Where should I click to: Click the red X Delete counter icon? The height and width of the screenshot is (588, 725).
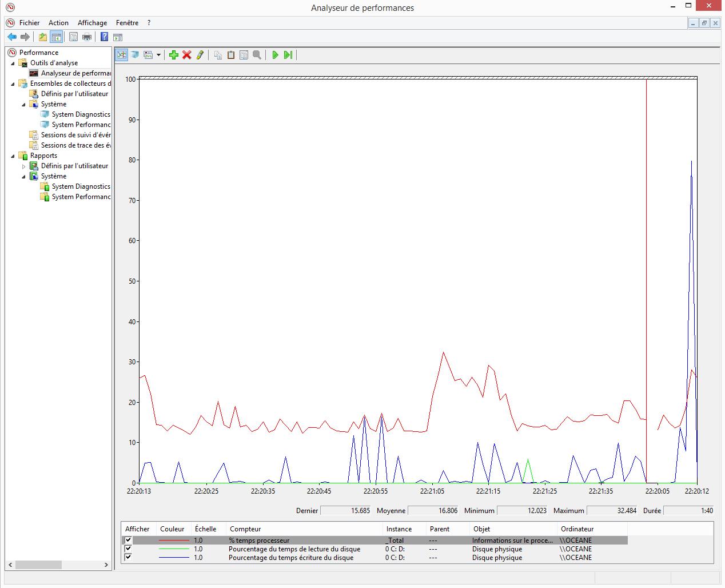point(187,55)
